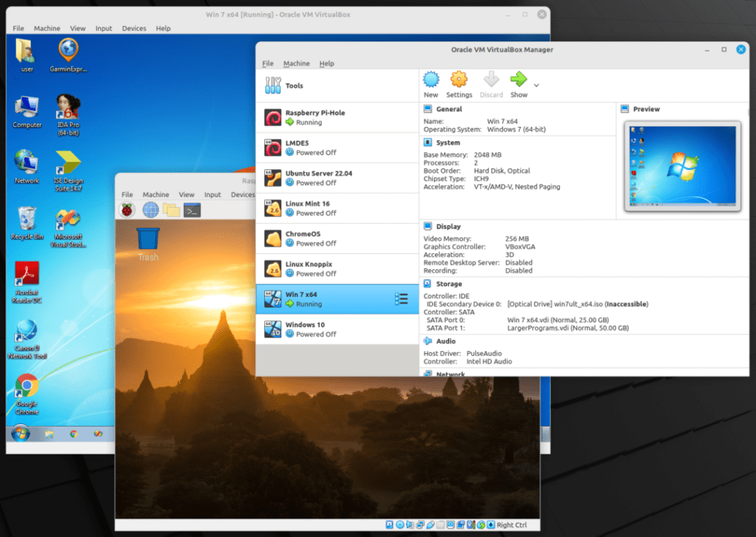756x537 pixels.
Task: Open View menu in Win 7 VM window
Action: pyautogui.click(x=78, y=29)
